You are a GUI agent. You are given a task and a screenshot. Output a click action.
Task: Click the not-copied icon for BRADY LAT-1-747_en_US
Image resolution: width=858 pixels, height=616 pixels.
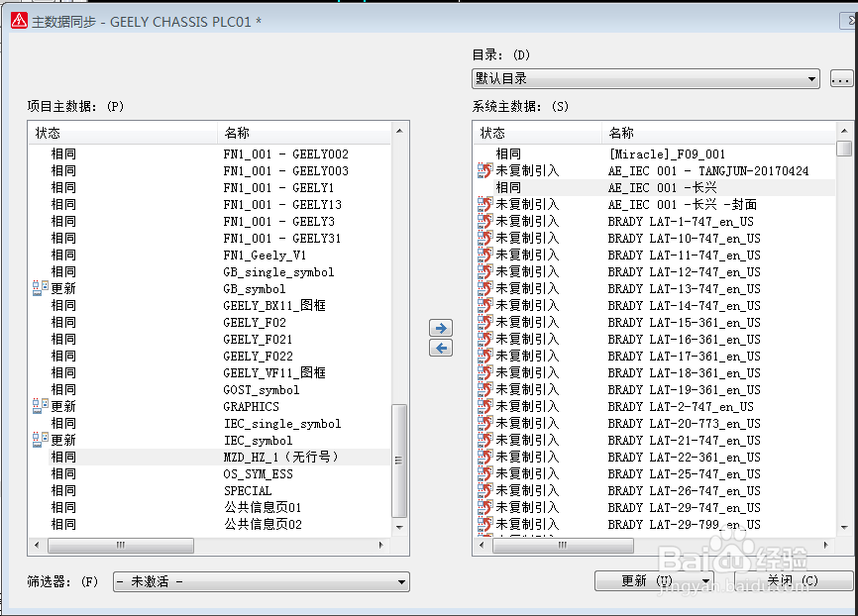tap(484, 221)
